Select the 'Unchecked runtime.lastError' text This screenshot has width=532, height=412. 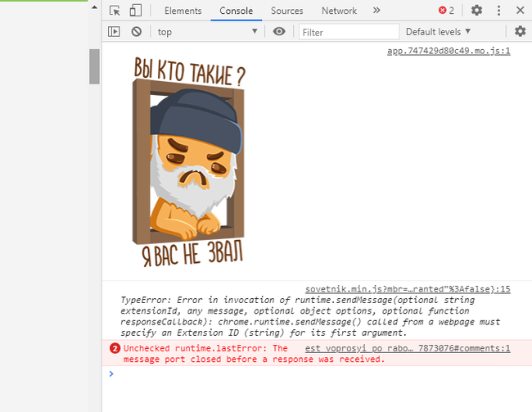[x=196, y=348]
